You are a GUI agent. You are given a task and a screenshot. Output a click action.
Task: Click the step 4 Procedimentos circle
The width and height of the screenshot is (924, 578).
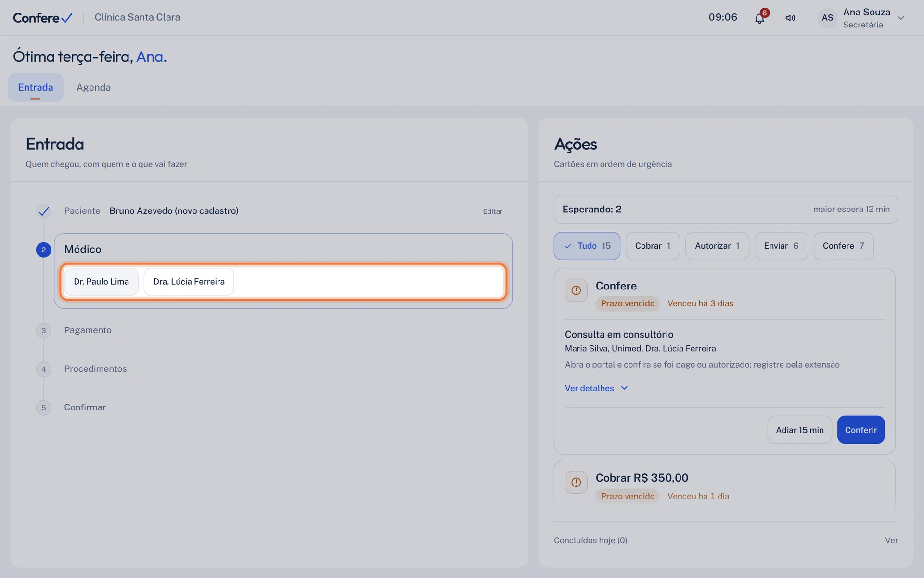[44, 369]
